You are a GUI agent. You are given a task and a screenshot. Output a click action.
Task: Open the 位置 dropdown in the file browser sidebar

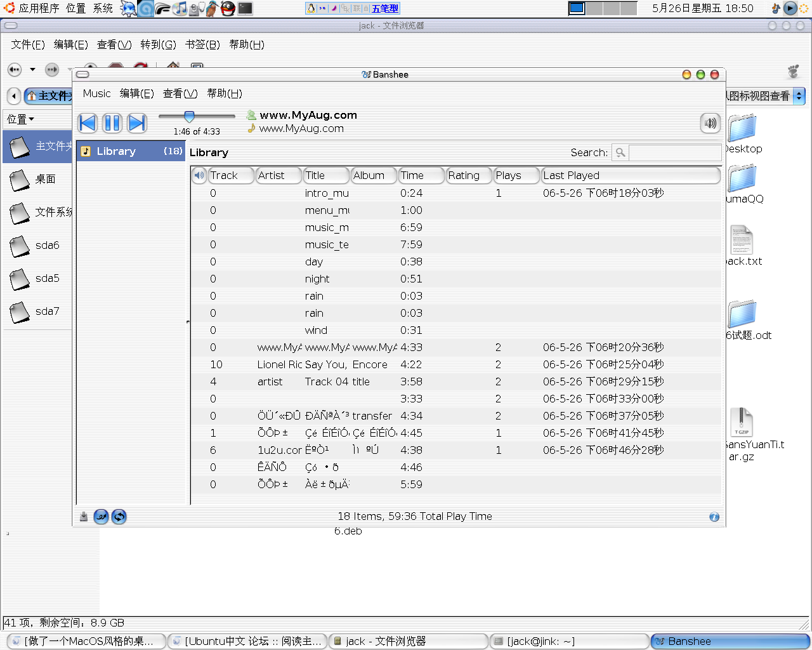(21, 119)
